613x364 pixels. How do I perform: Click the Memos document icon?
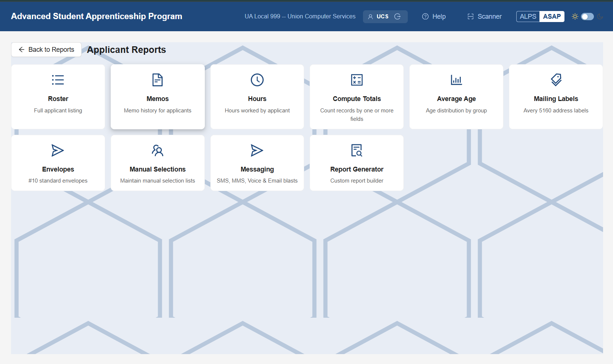[158, 80]
